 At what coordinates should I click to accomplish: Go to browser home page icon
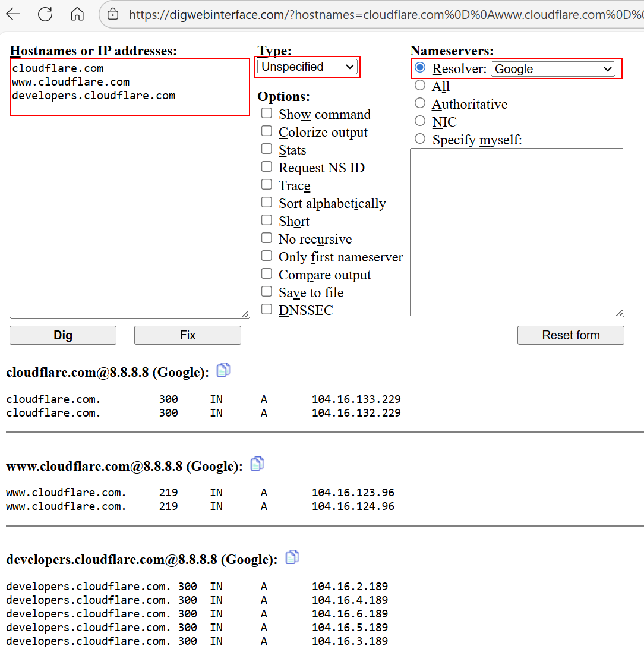pyautogui.click(x=77, y=14)
